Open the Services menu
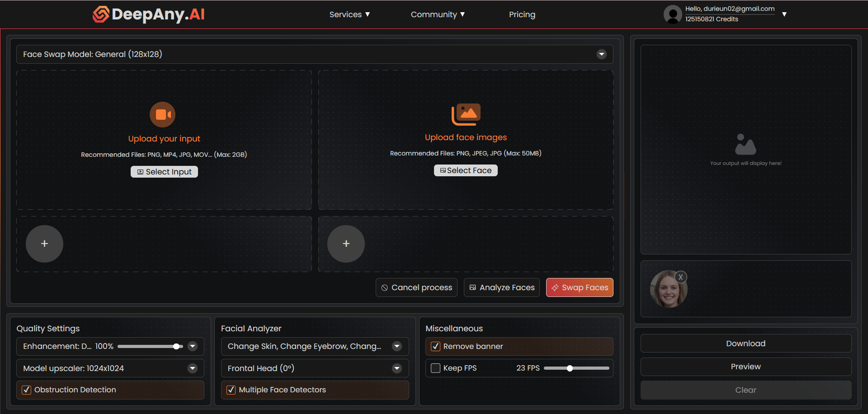The height and width of the screenshot is (414, 868). [x=349, y=14]
